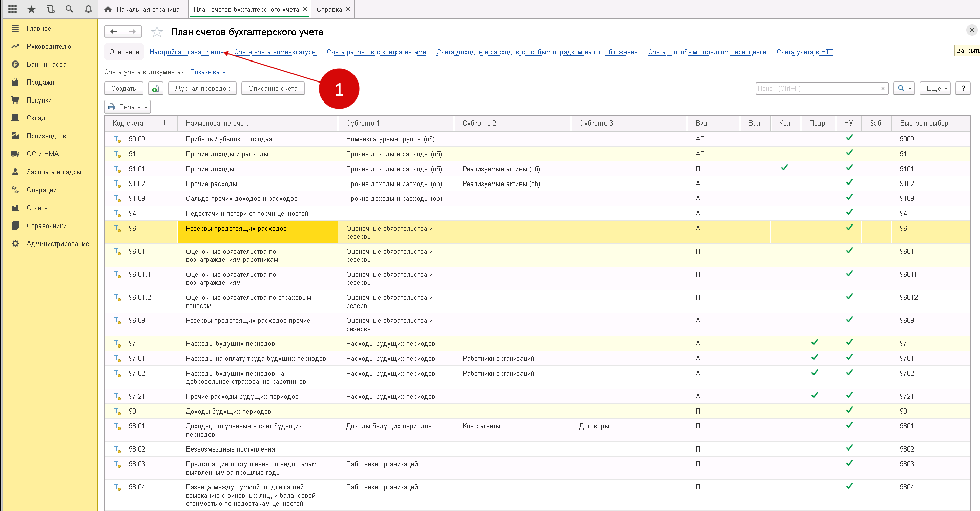The image size is (980, 511).
Task: Open Счета с особым порядком переоценки link
Action: 707,52
